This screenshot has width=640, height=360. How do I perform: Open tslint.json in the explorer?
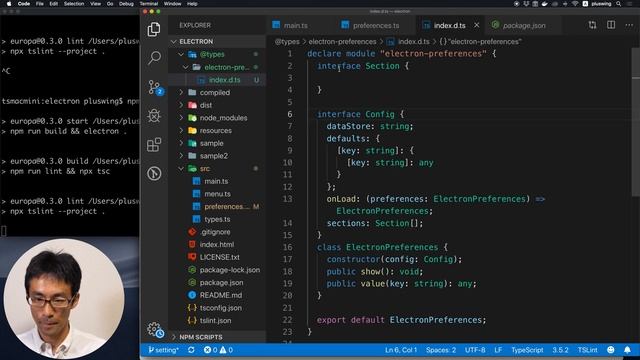[x=217, y=320]
